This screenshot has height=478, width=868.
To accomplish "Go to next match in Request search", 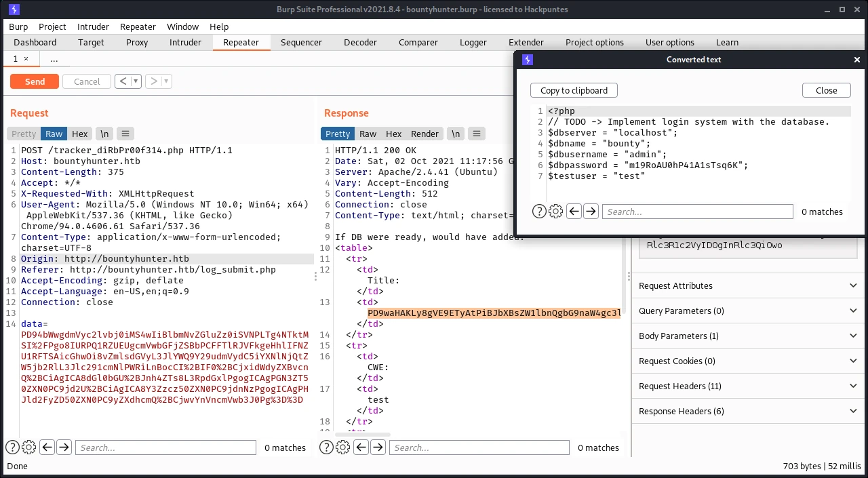I will pos(64,447).
